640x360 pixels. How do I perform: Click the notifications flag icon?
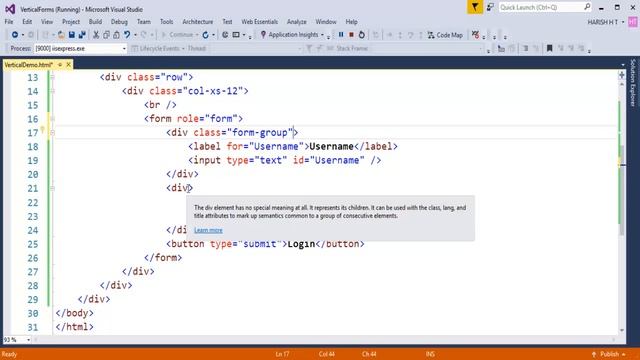click(x=475, y=7)
